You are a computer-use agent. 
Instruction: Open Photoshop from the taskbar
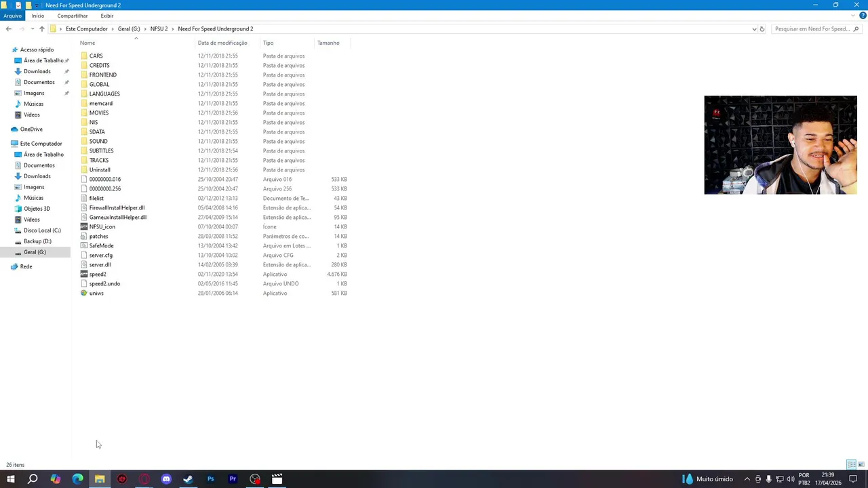[210, 479]
